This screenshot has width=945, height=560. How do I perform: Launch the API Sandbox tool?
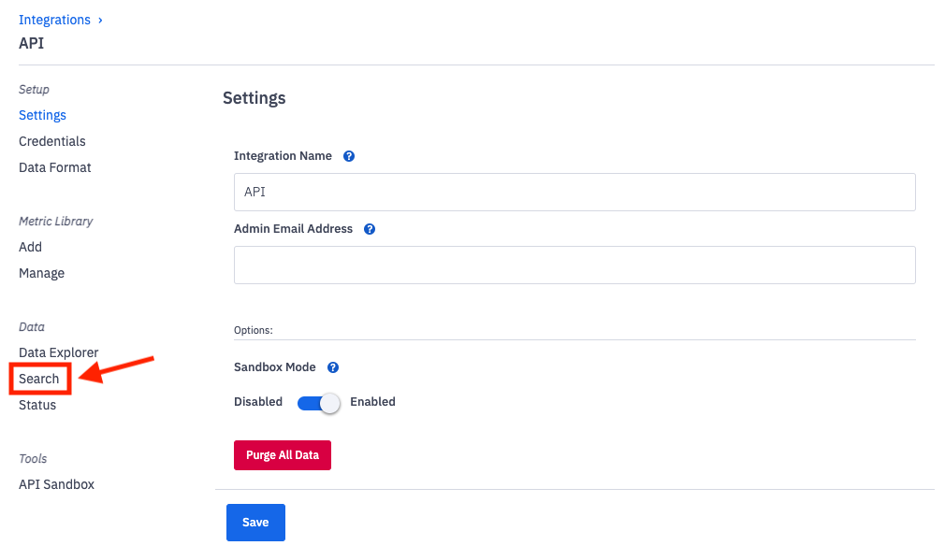56,484
